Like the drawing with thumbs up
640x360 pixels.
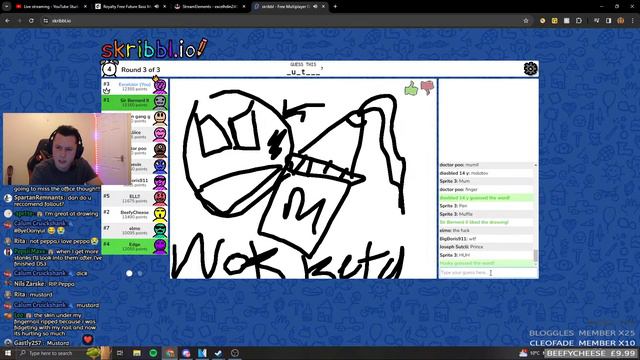(411, 88)
